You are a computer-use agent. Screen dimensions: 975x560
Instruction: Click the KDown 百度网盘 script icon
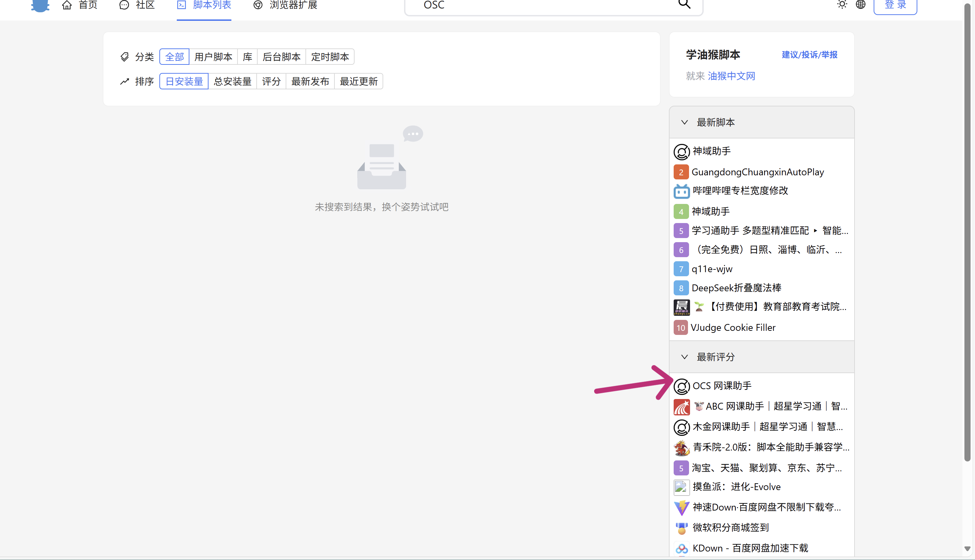[682, 548]
